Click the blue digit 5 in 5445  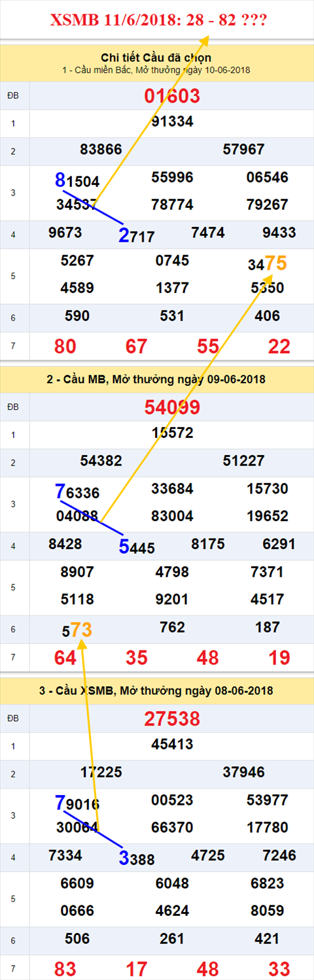(124, 547)
